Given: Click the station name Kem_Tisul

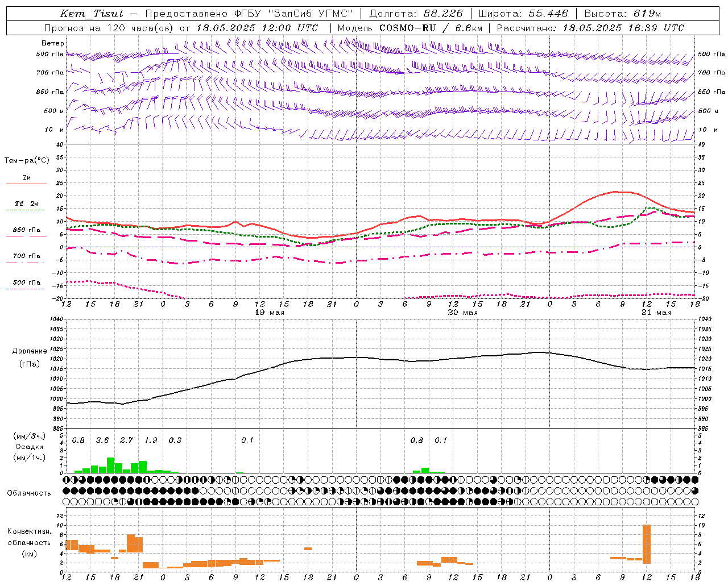Looking at the screenshot, I should (91, 14).
